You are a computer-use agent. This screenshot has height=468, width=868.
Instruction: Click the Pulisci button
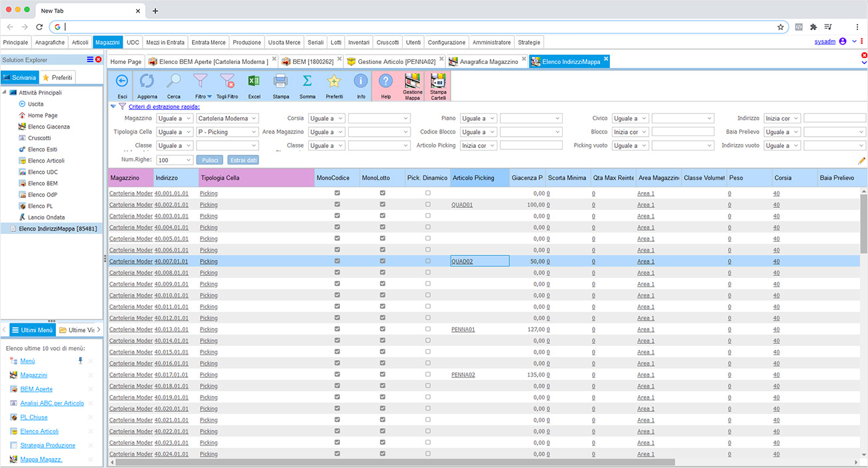[x=210, y=160]
